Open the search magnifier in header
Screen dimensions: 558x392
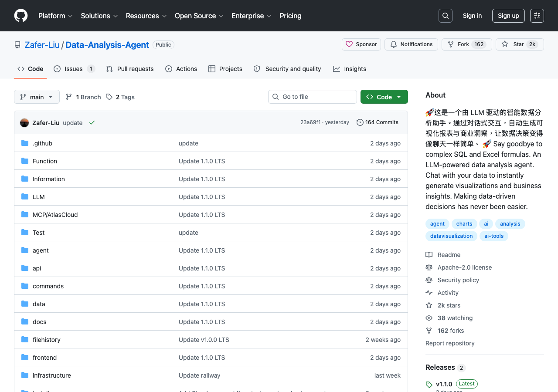tap(446, 16)
